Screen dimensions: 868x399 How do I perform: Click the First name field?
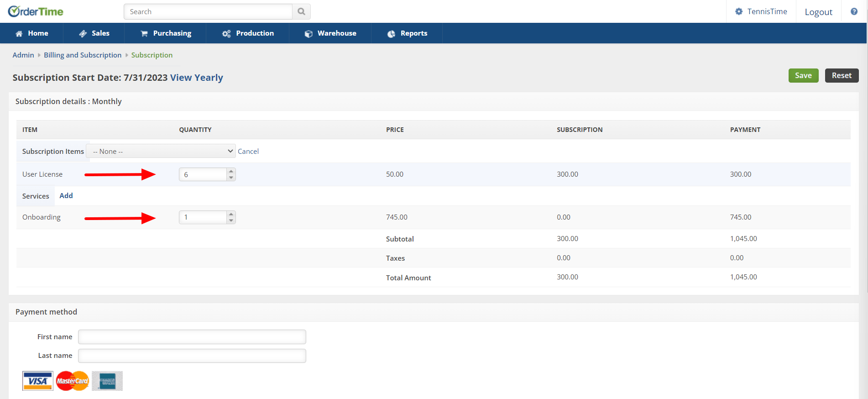pyautogui.click(x=192, y=337)
